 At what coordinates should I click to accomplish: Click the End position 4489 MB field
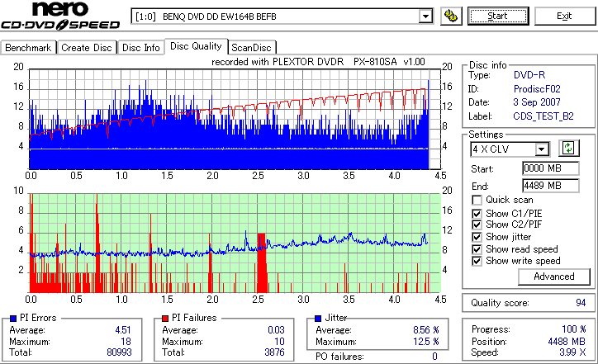[550, 186]
